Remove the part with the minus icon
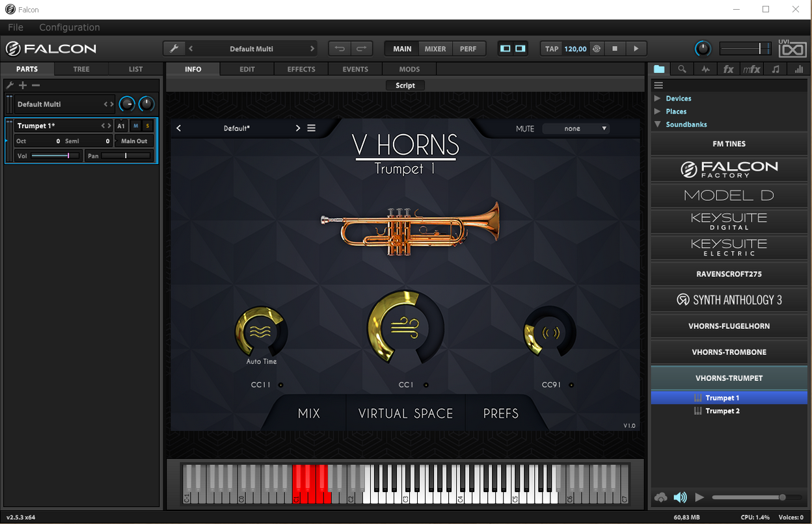The width and height of the screenshot is (812, 524). point(36,85)
